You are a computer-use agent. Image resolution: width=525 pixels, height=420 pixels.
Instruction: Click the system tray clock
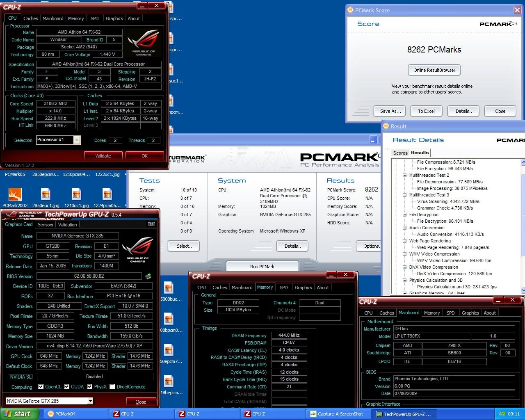[x=514, y=414]
